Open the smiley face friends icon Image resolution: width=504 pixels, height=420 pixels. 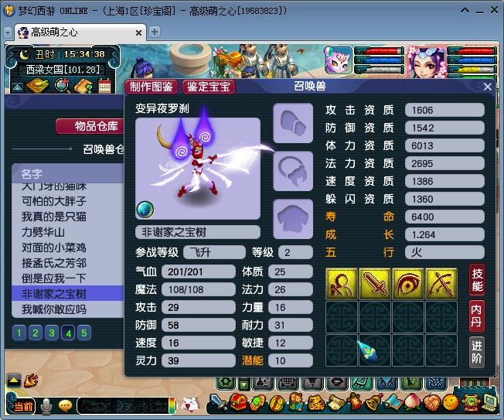click(451, 402)
